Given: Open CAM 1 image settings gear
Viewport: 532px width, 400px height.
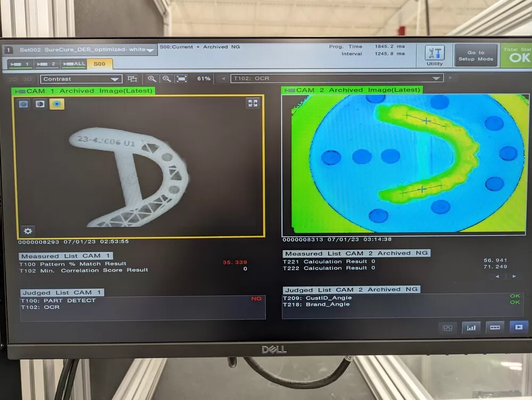Looking at the screenshot, I should tap(28, 230).
